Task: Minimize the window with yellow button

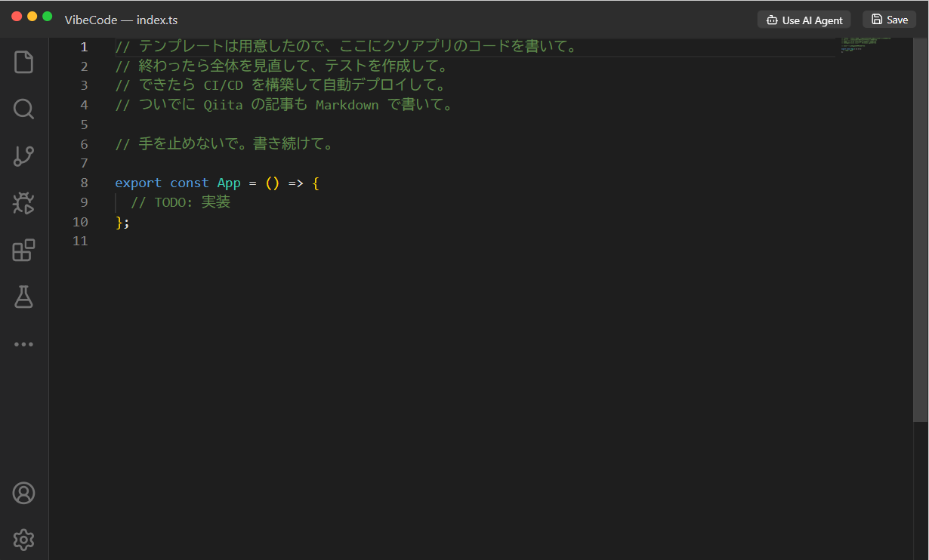Action: 32,16
